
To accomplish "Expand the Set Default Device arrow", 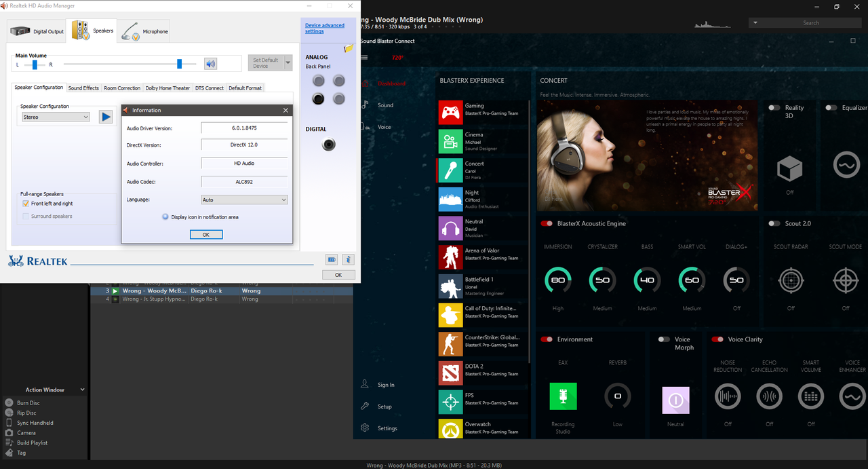I will pos(288,63).
